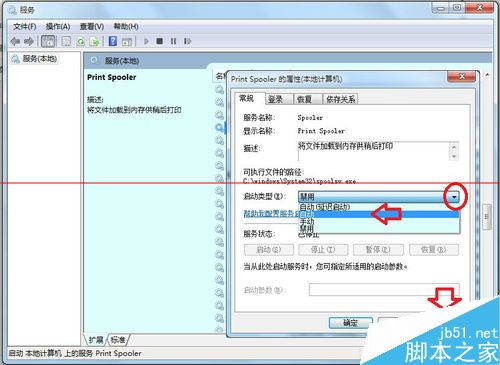Close the Print Spooler properties dialog
Screen dimensions: 500x365
pyautogui.click(x=462, y=76)
